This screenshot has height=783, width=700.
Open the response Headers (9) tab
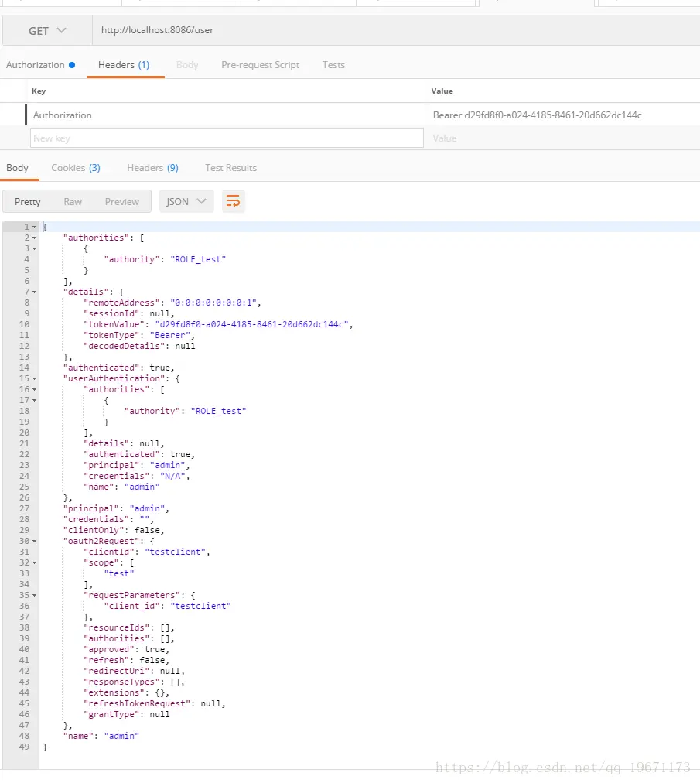[x=153, y=168]
